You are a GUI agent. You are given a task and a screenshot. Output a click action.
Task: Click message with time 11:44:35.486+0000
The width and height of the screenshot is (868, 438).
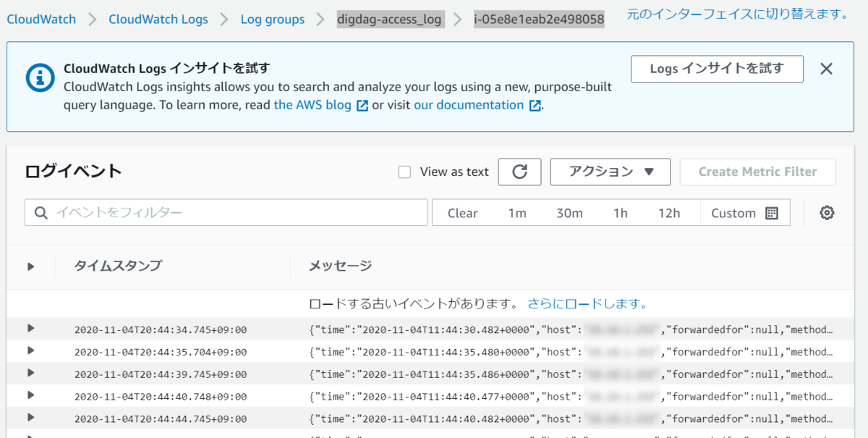pos(571,374)
